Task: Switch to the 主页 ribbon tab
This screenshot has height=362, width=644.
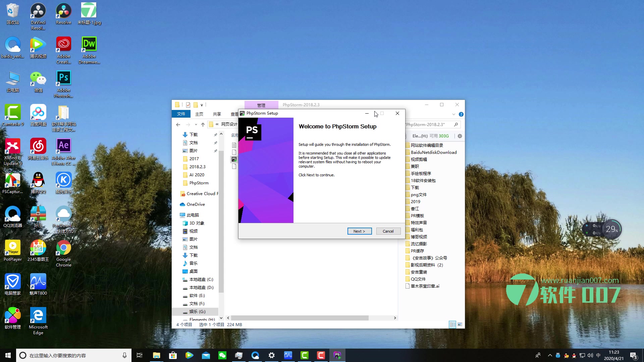Action: (199, 114)
